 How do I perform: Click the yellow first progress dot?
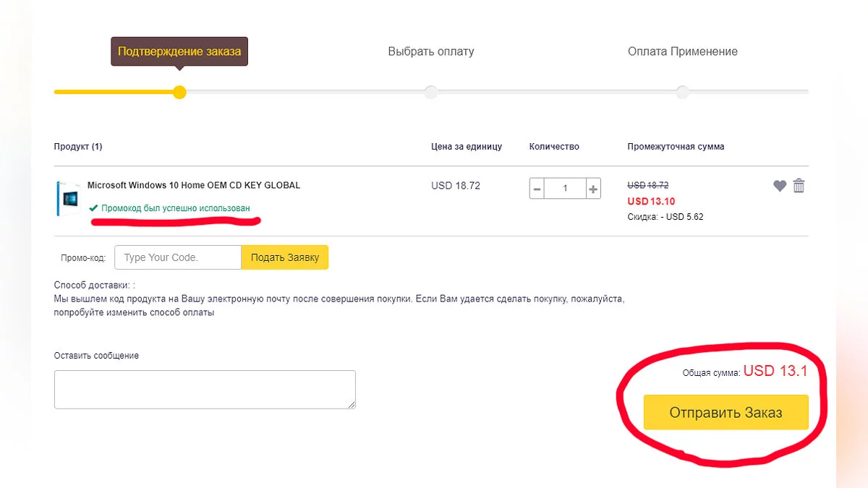tap(179, 92)
